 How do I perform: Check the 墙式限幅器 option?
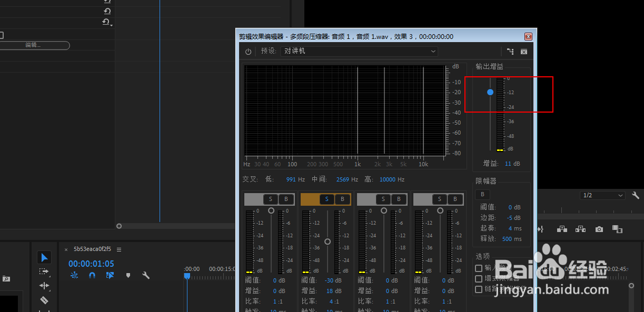479,278
